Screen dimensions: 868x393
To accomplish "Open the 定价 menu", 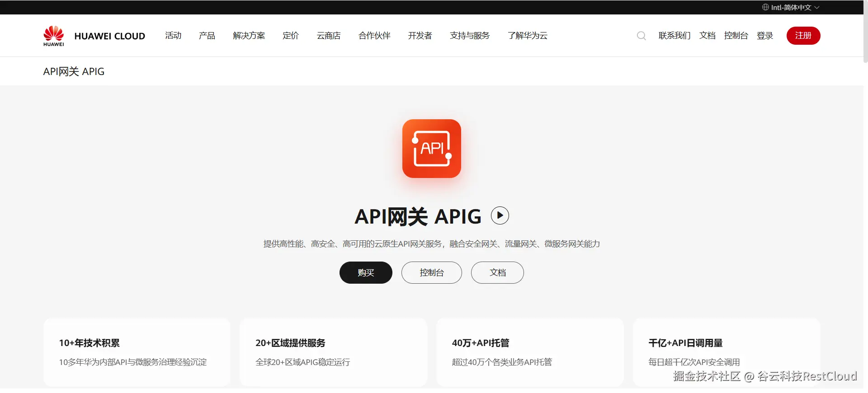I will point(291,36).
